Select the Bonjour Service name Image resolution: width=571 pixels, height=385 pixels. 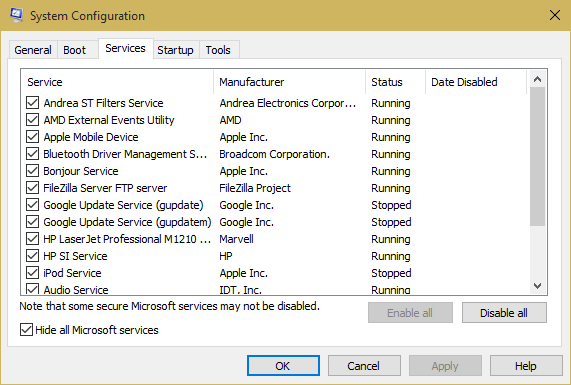81,171
